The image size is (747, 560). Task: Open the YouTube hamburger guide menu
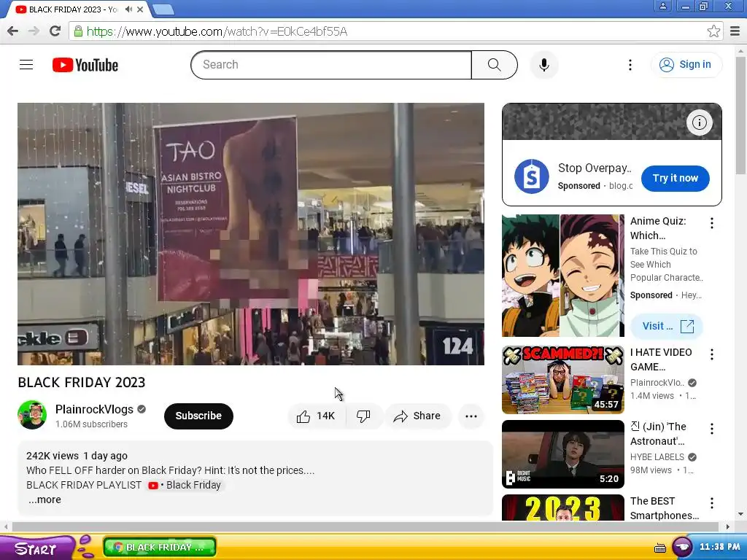tap(26, 65)
